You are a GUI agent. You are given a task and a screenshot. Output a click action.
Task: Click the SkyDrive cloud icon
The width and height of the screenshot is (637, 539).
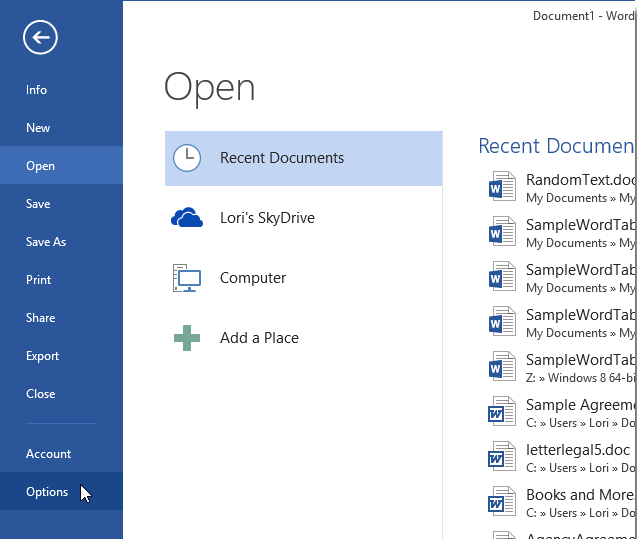click(x=187, y=218)
